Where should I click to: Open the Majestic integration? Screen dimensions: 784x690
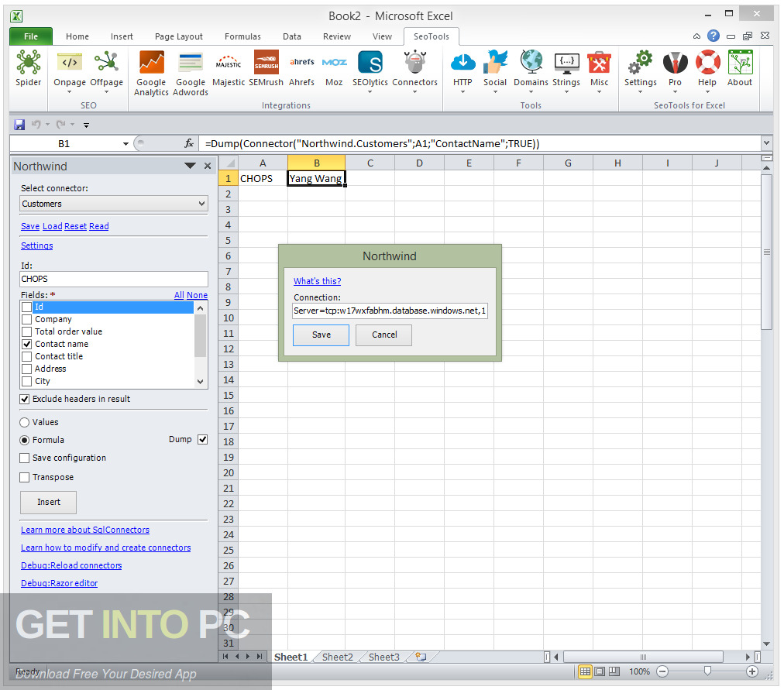tap(229, 70)
